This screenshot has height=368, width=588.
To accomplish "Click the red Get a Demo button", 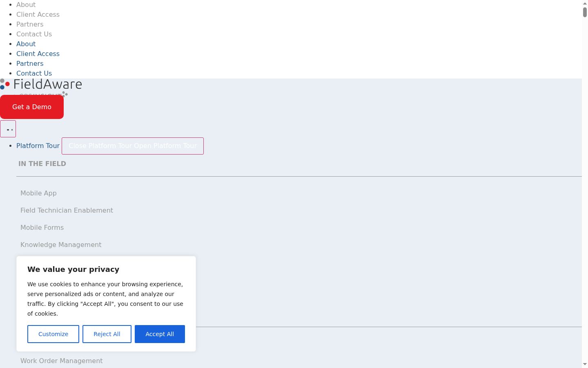I will (x=32, y=107).
